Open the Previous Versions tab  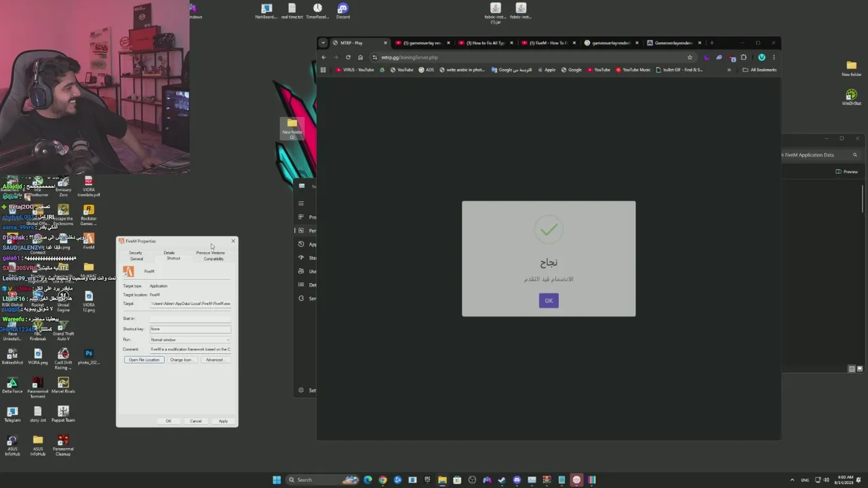(x=210, y=253)
